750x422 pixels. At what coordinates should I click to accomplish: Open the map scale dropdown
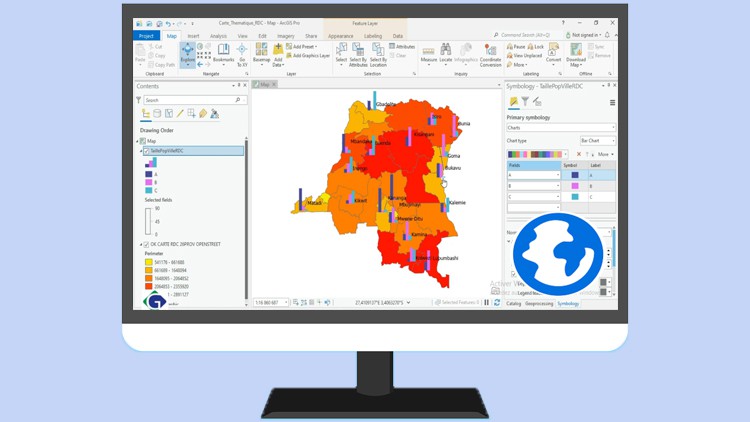pyautogui.click(x=271, y=302)
